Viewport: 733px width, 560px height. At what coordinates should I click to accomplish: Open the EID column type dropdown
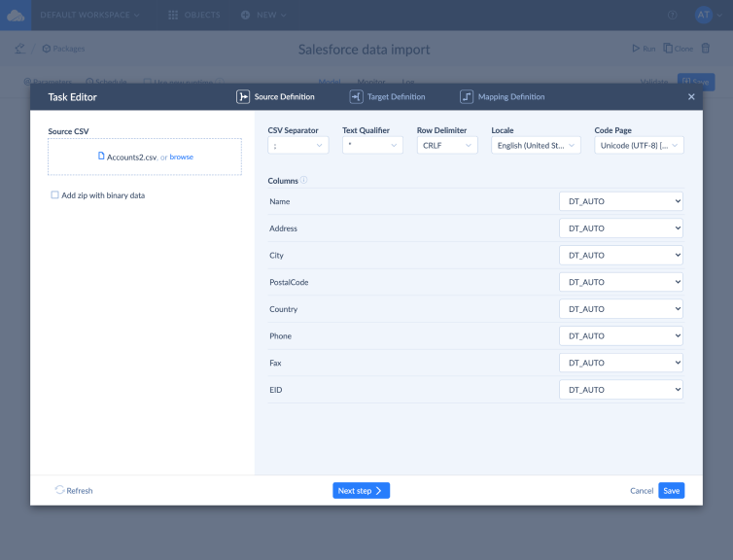(621, 390)
